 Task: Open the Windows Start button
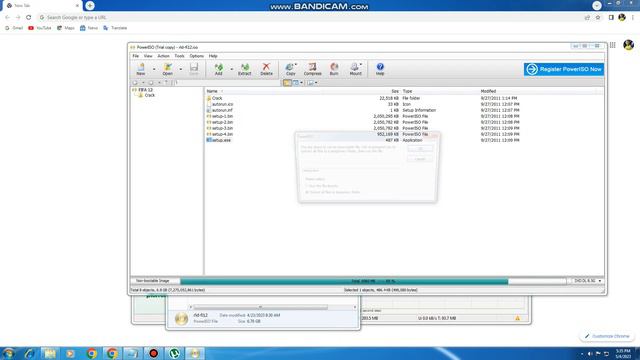[x=8, y=353]
